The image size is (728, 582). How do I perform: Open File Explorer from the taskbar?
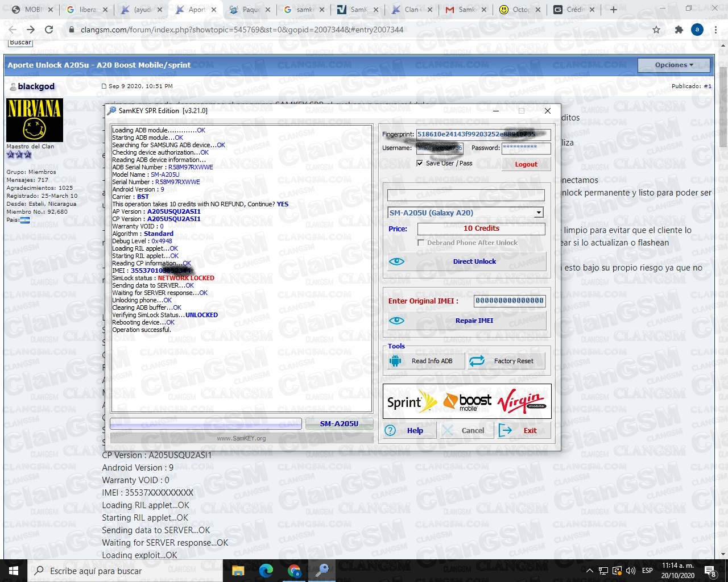click(238, 570)
